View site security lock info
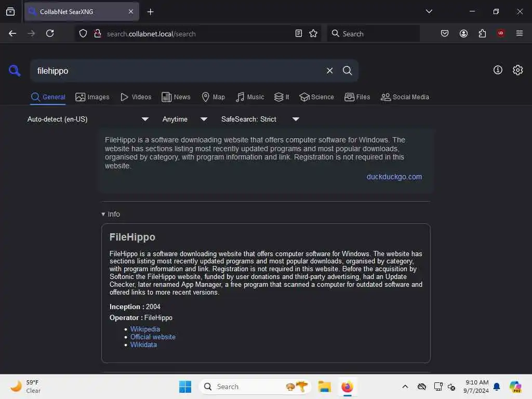 (x=98, y=33)
